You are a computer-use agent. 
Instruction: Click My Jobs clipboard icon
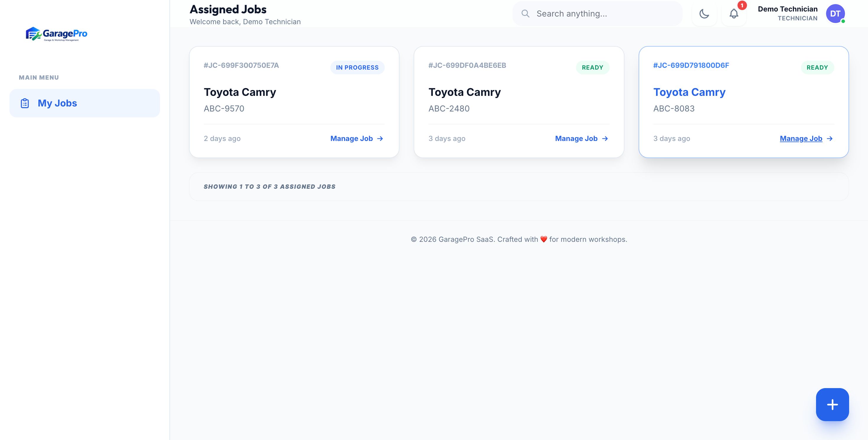(25, 103)
